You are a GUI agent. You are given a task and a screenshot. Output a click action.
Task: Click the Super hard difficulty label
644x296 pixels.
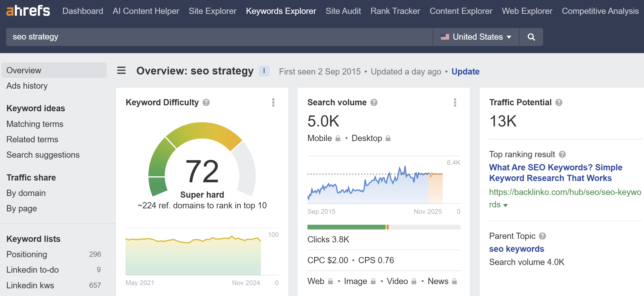point(202,195)
